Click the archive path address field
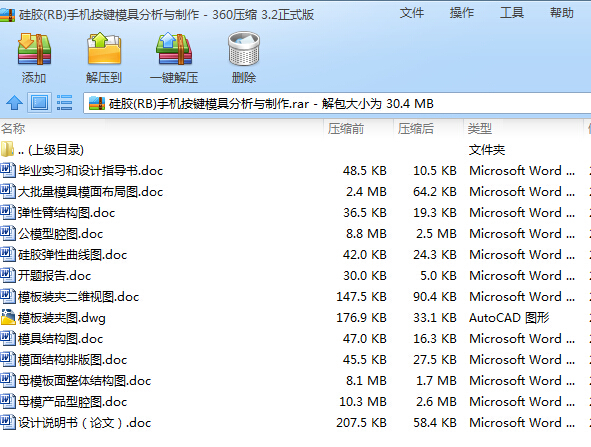 (337, 103)
